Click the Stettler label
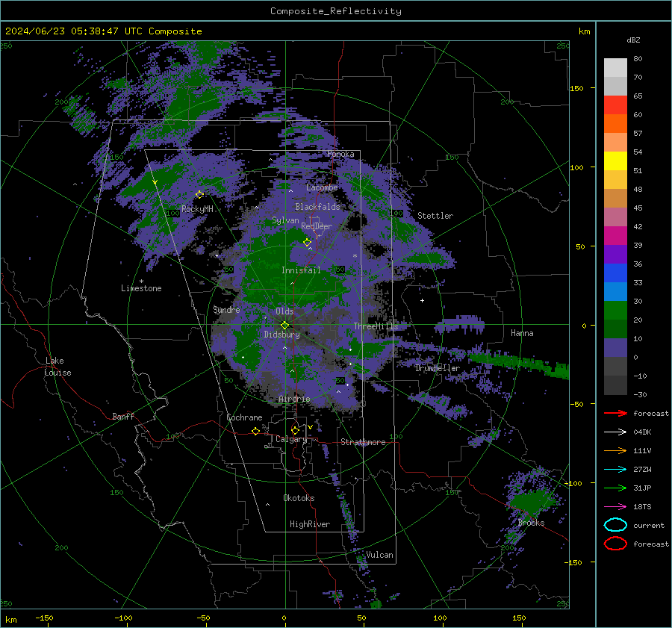 click(435, 216)
